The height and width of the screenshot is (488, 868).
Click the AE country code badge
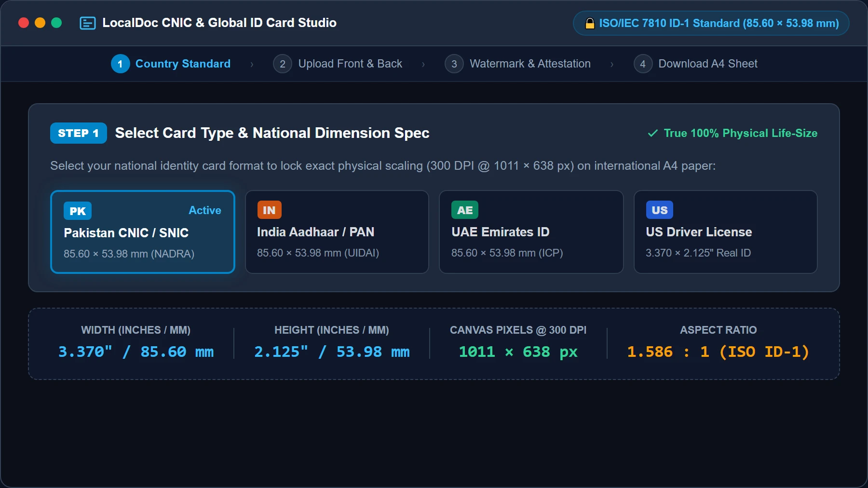[465, 210]
